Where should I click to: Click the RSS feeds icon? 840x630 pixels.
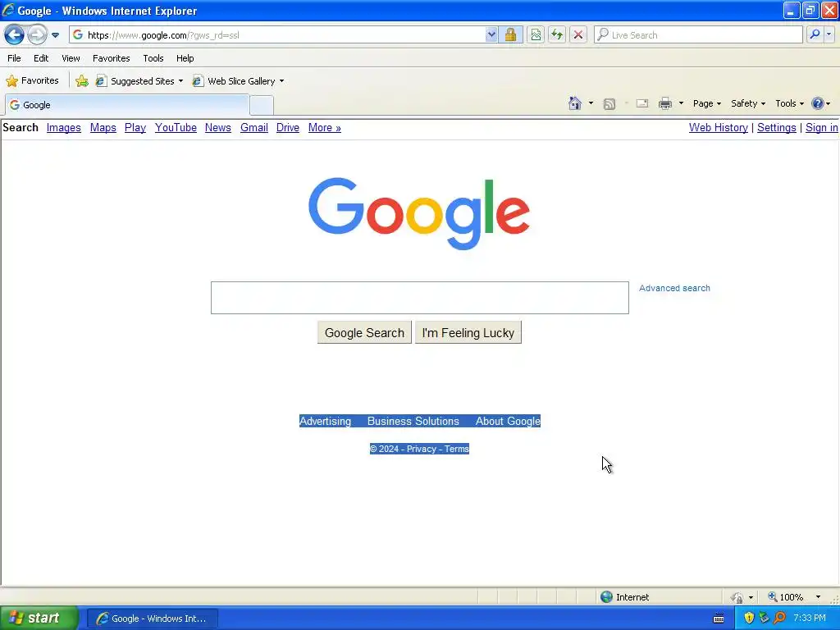(609, 104)
